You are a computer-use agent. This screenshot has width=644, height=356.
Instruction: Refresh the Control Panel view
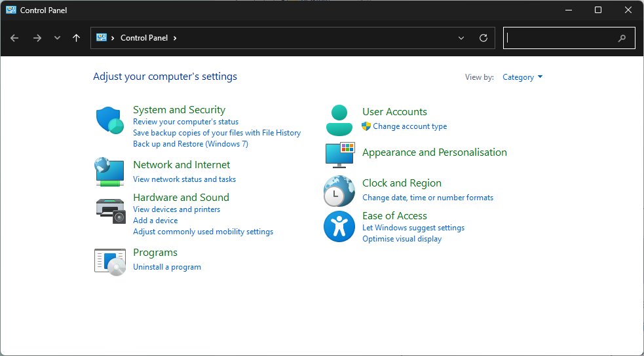tap(483, 38)
